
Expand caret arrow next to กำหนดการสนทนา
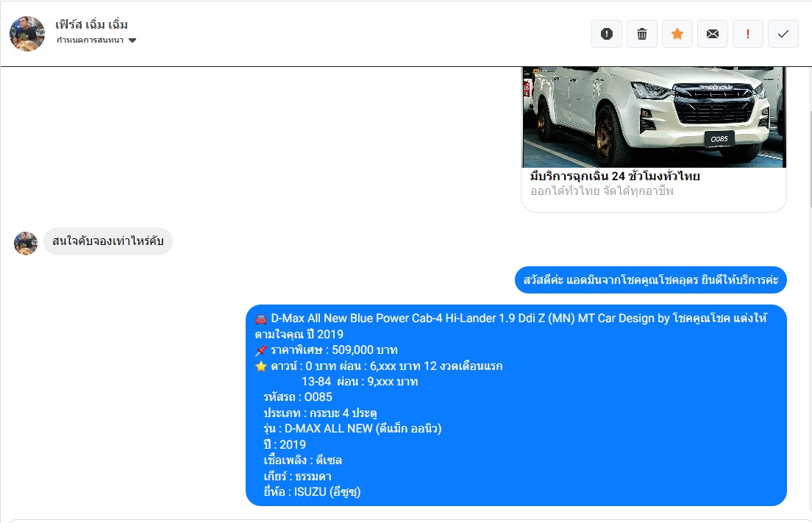tap(132, 40)
